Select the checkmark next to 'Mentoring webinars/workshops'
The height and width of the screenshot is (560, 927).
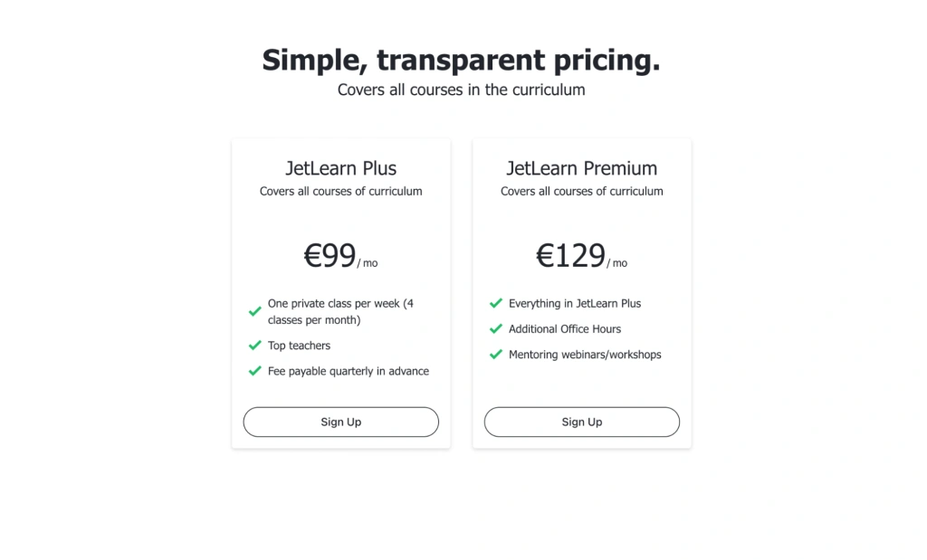coord(495,354)
